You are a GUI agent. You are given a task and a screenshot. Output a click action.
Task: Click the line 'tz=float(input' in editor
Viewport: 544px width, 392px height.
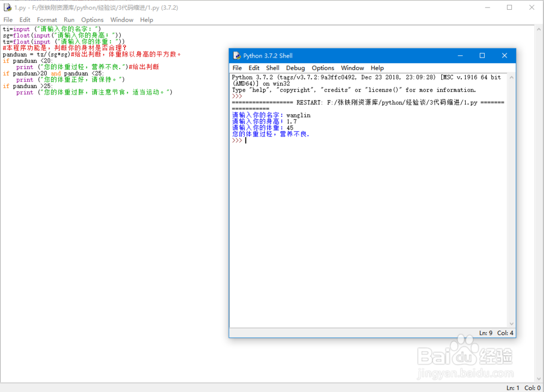(x=64, y=41)
